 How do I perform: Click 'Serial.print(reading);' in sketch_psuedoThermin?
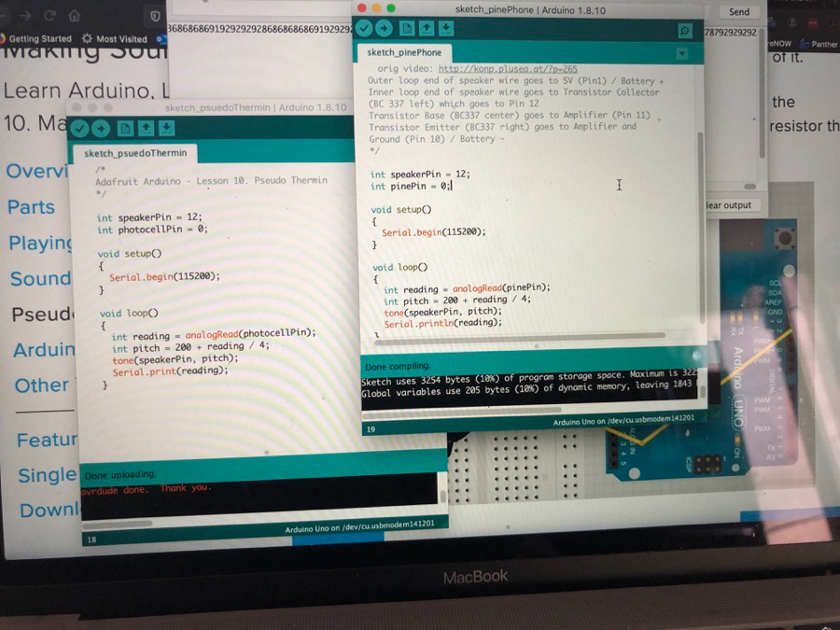[x=171, y=371]
